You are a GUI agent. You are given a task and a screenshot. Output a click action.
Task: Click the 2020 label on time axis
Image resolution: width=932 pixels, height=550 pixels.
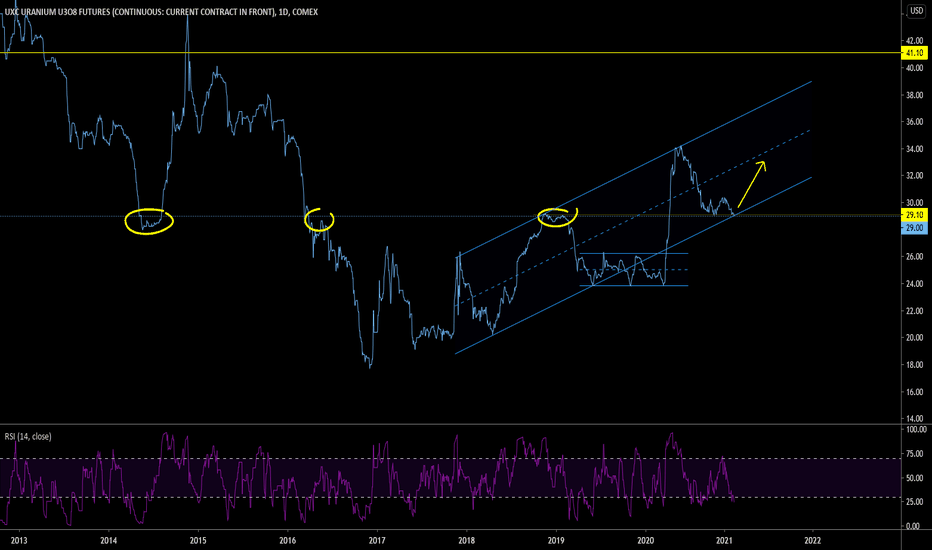[x=646, y=540]
